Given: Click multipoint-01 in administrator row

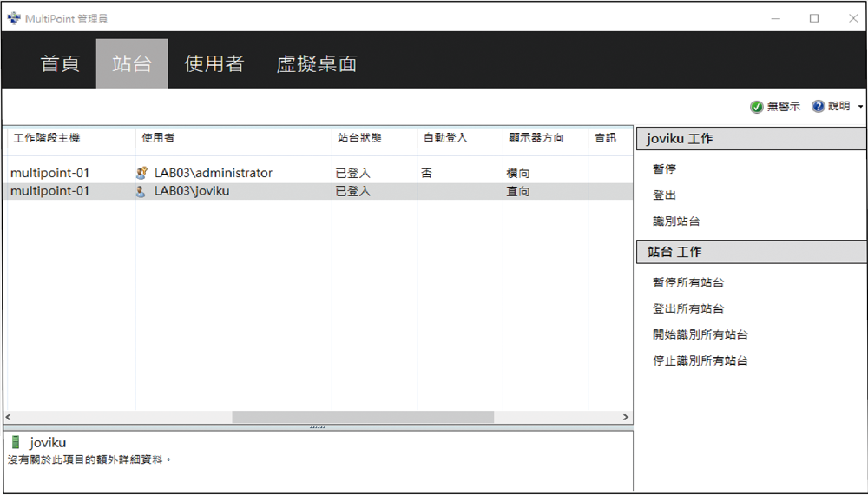Looking at the screenshot, I should (49, 174).
